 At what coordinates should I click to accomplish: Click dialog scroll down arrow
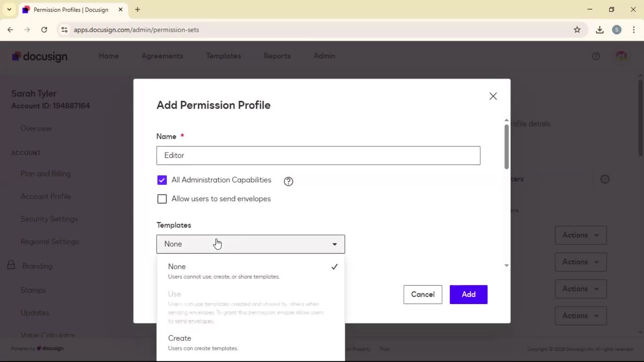pyautogui.click(x=506, y=265)
